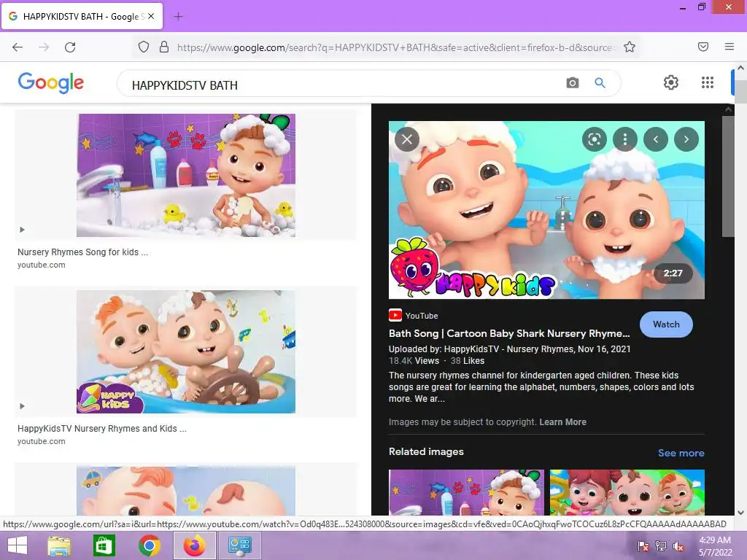Viewport: 747px width, 560px height.
Task: Bookmark this page with the star icon
Action: click(x=630, y=47)
